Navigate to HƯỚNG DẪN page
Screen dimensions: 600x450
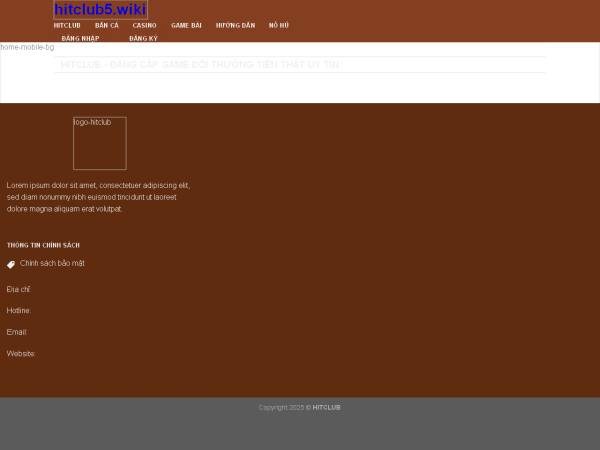(235, 25)
